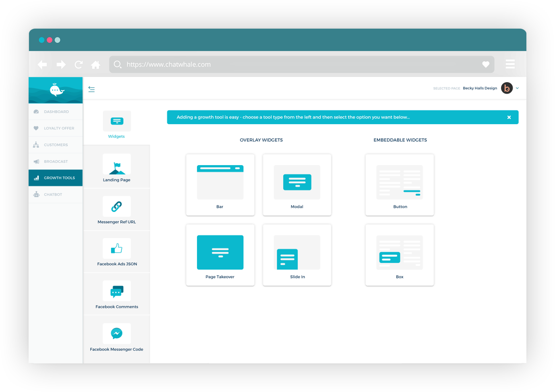
Task: Select Growth Tools in the sidebar
Action: tap(56, 178)
